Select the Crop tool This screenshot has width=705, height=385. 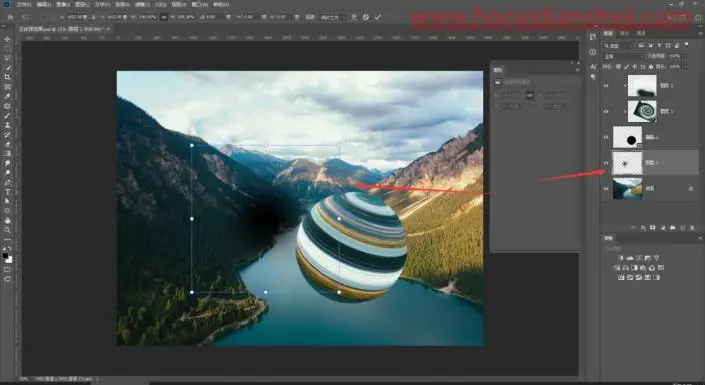click(7, 77)
